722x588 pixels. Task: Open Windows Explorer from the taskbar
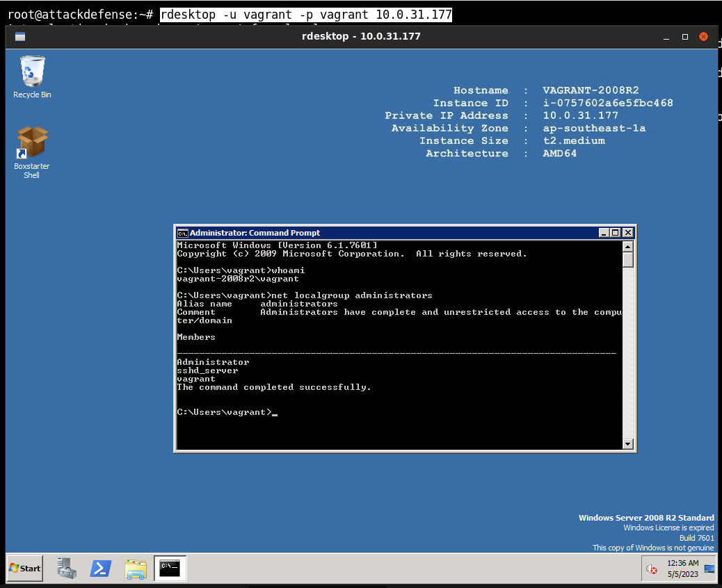136,569
